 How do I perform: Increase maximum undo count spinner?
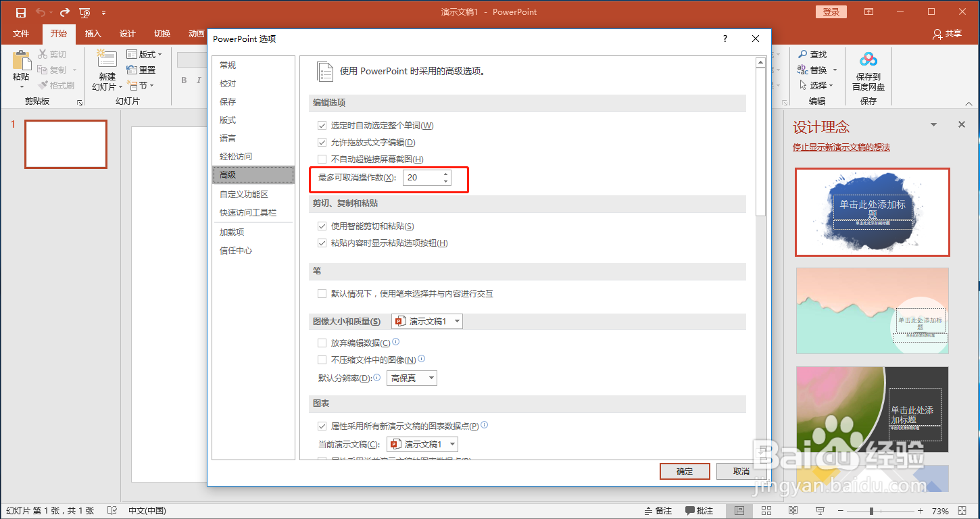click(x=445, y=174)
